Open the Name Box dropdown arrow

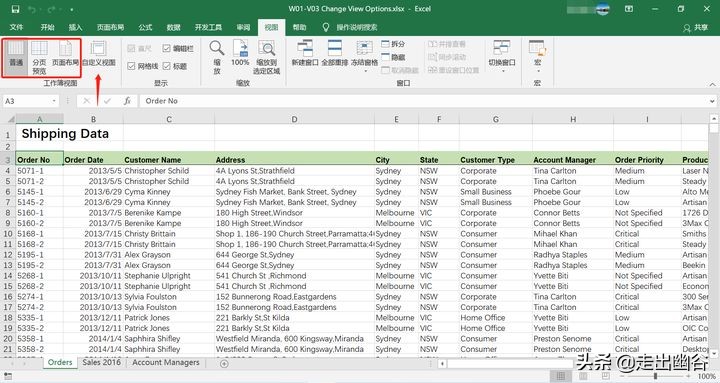54,101
